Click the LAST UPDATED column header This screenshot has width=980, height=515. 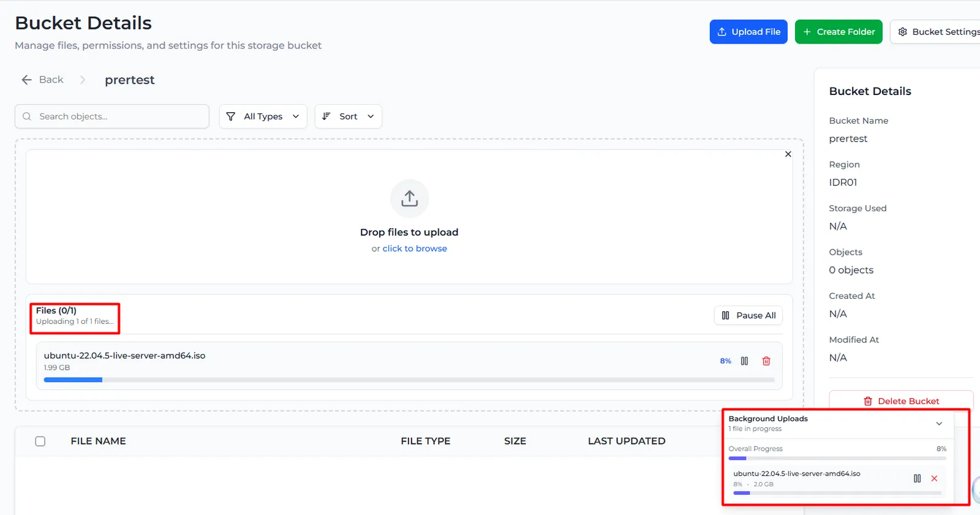click(627, 441)
